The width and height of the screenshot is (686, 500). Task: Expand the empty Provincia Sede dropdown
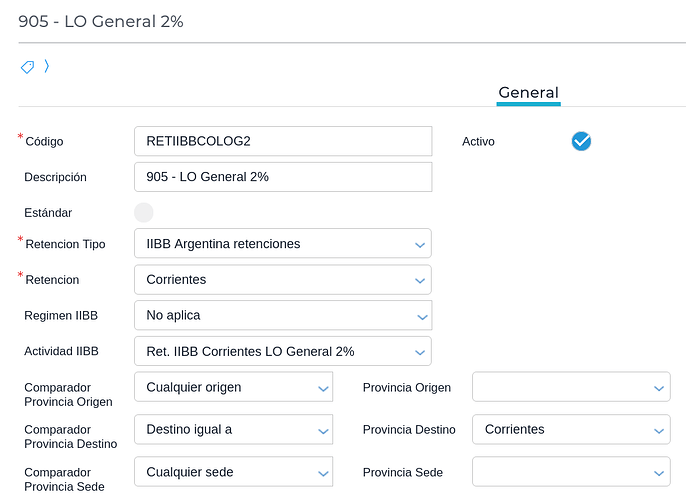coord(570,472)
